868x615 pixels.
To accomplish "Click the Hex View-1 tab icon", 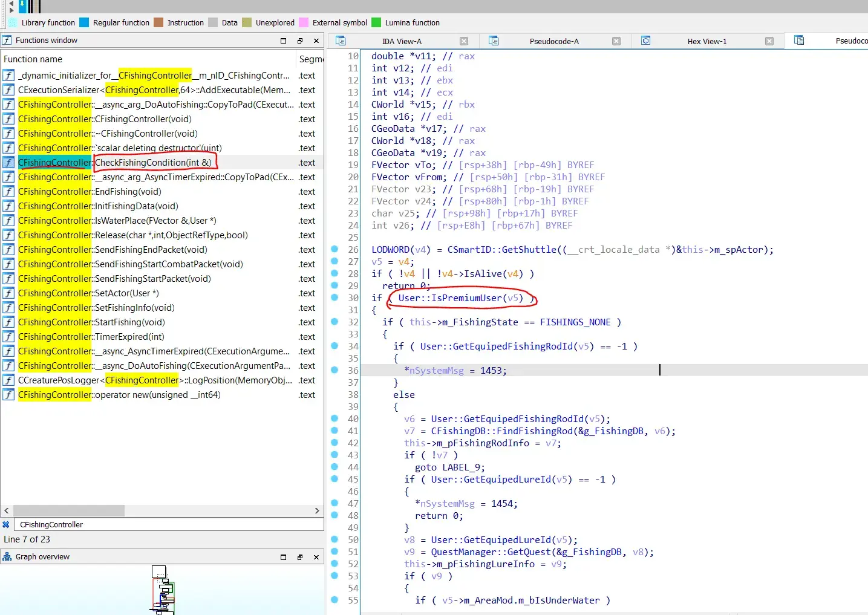I will click(646, 41).
